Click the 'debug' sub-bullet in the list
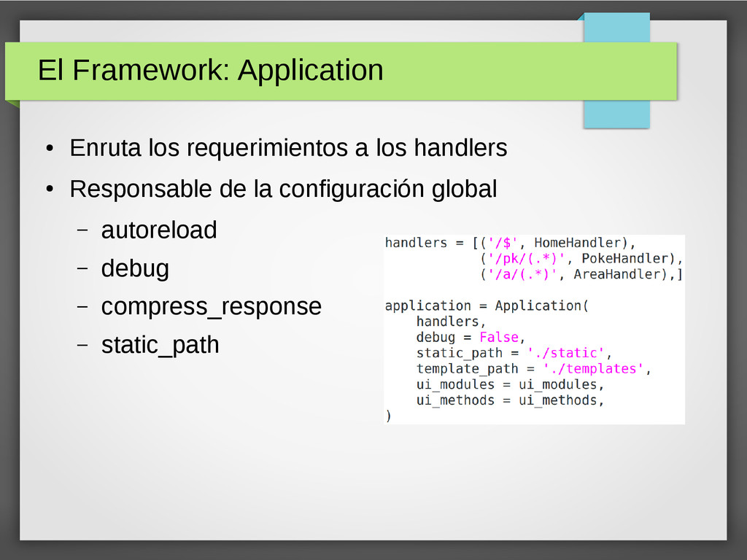The width and height of the screenshot is (747, 560). [135, 269]
